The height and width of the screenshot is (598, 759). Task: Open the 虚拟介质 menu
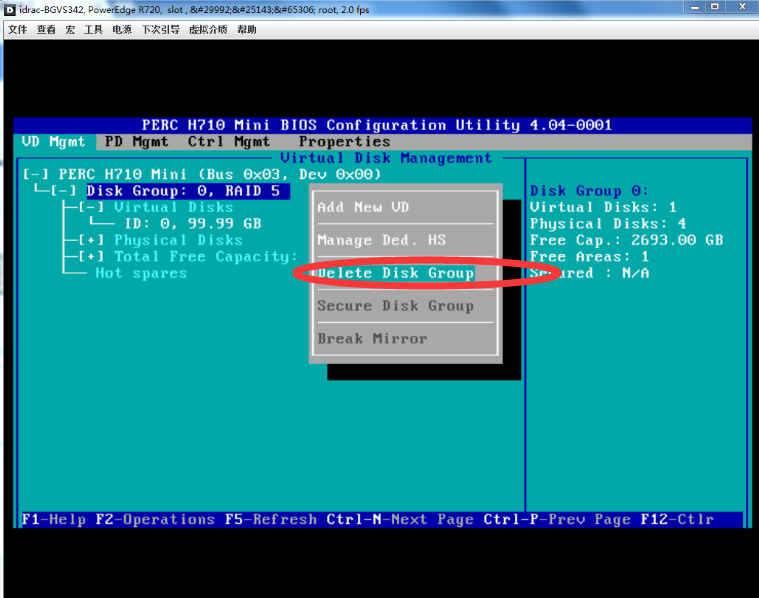coord(208,30)
